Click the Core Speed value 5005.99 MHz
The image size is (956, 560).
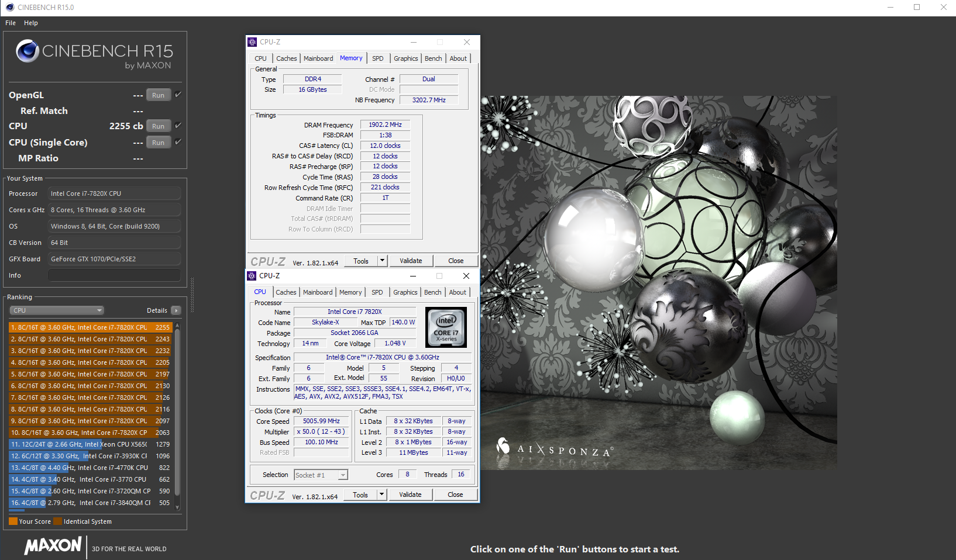coord(321,421)
